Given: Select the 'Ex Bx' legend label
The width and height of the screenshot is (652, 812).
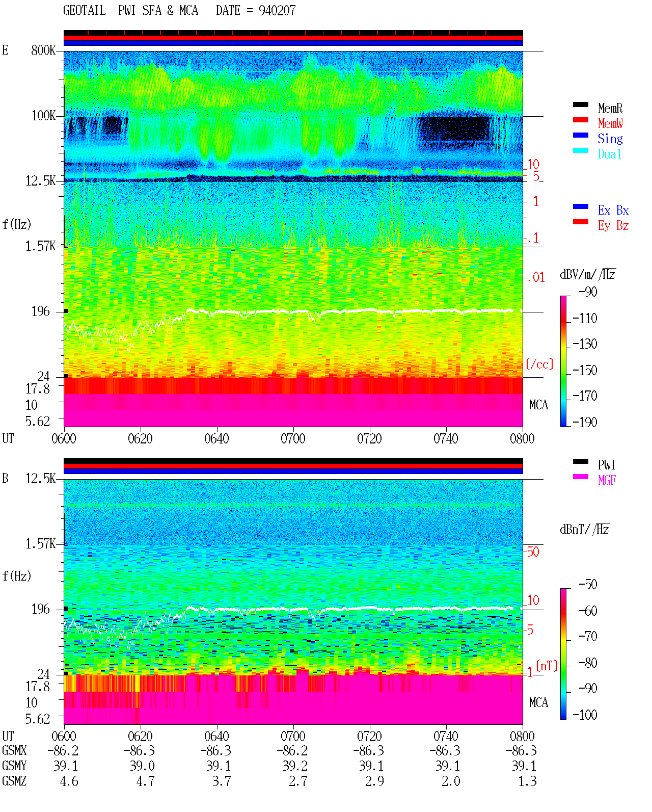Looking at the screenshot, I should (x=613, y=210).
